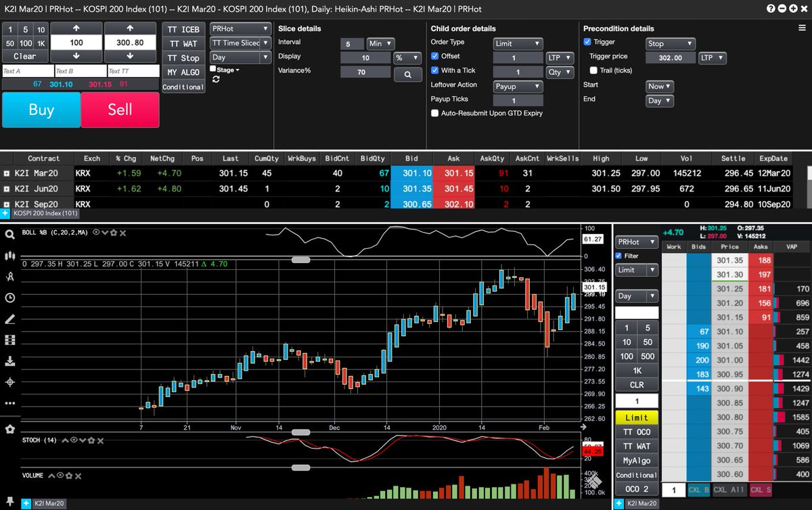This screenshot has width=812, height=510.
Task: Add a tab next to K2I Mar20
Action: [x=26, y=503]
